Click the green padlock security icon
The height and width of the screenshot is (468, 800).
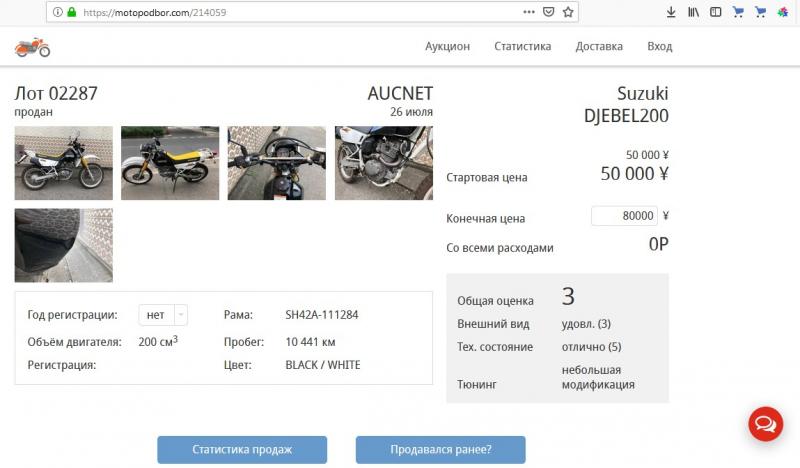72,12
